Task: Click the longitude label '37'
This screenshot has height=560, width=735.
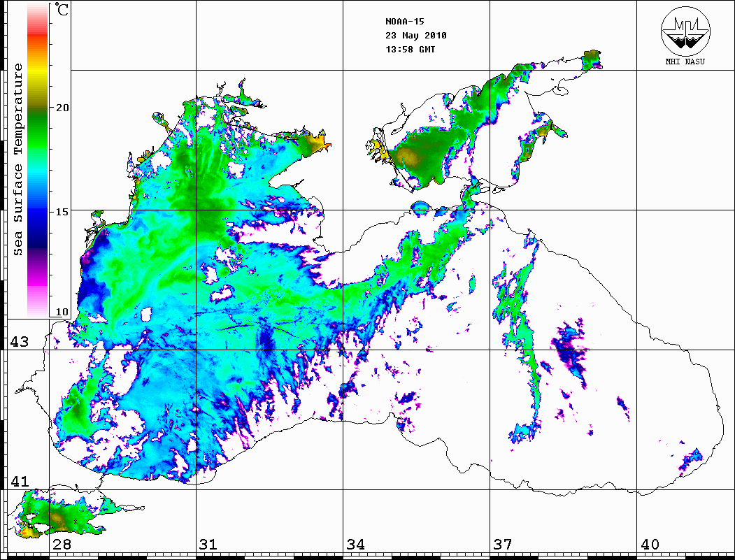Action: click(503, 544)
